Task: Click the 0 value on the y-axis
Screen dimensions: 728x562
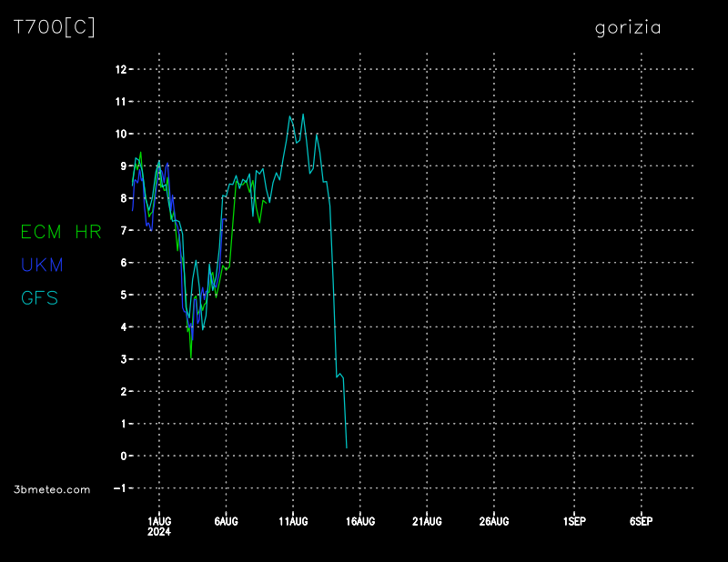Action: pyautogui.click(x=124, y=456)
